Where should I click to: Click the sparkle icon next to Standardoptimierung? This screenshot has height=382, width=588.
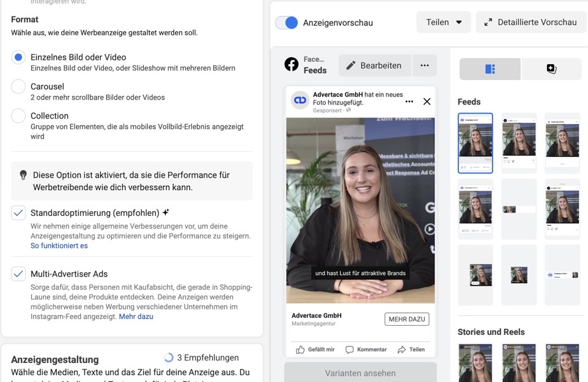tap(166, 213)
